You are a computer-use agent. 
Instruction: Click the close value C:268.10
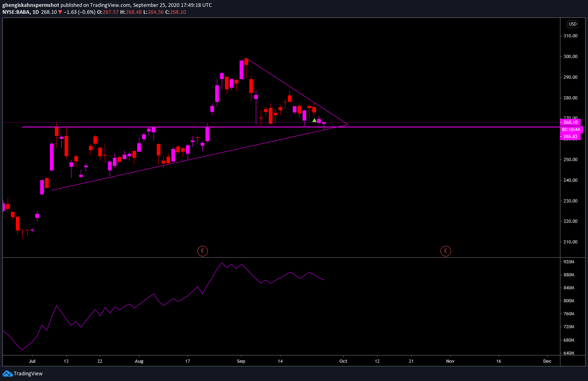coord(175,12)
